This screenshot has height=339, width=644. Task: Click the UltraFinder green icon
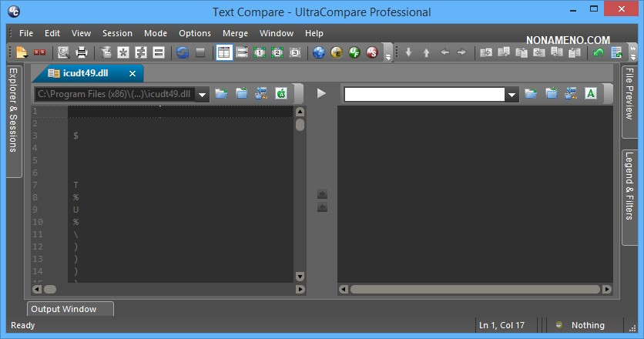coord(354,53)
